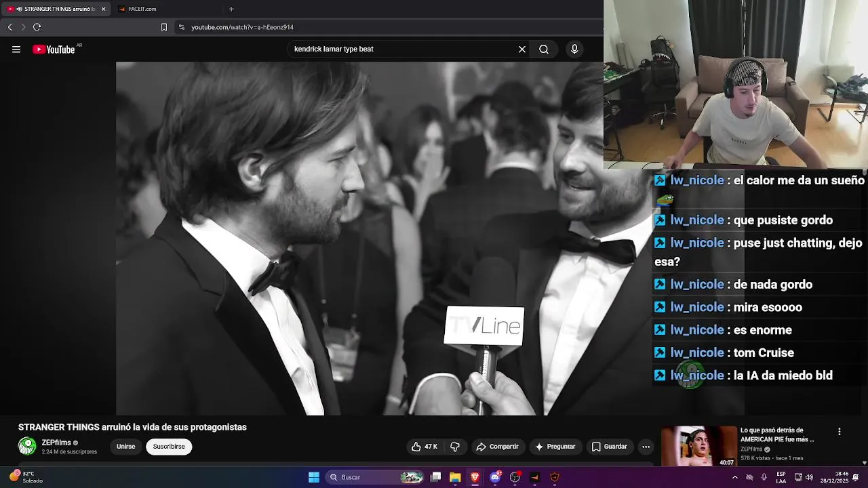Click the taskbar Buscar search box

click(374, 477)
